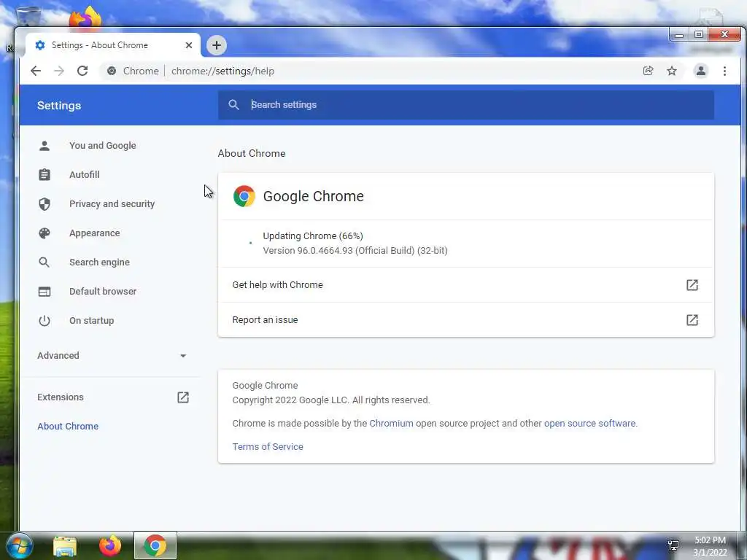
Task: Click the About Chrome page heading
Action: (x=252, y=153)
